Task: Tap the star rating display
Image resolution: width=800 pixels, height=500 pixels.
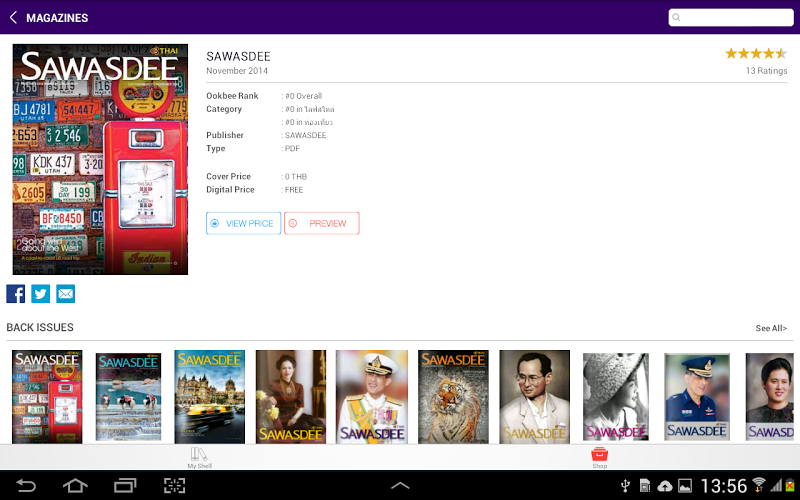Action: pyautogui.click(x=756, y=53)
